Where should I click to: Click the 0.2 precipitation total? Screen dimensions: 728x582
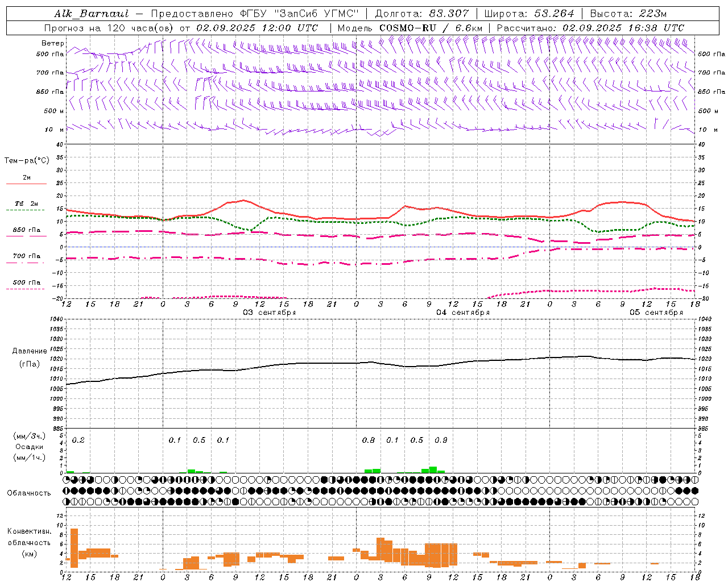coord(78,440)
